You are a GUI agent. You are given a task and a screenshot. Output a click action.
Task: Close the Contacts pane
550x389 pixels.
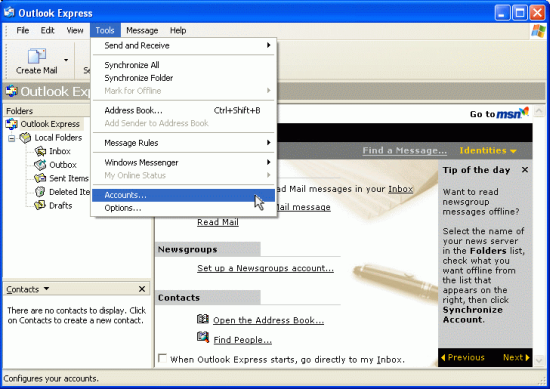tap(142, 289)
